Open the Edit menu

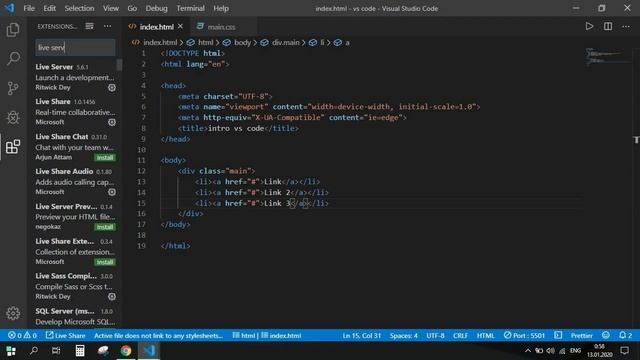pyautogui.click(x=49, y=8)
